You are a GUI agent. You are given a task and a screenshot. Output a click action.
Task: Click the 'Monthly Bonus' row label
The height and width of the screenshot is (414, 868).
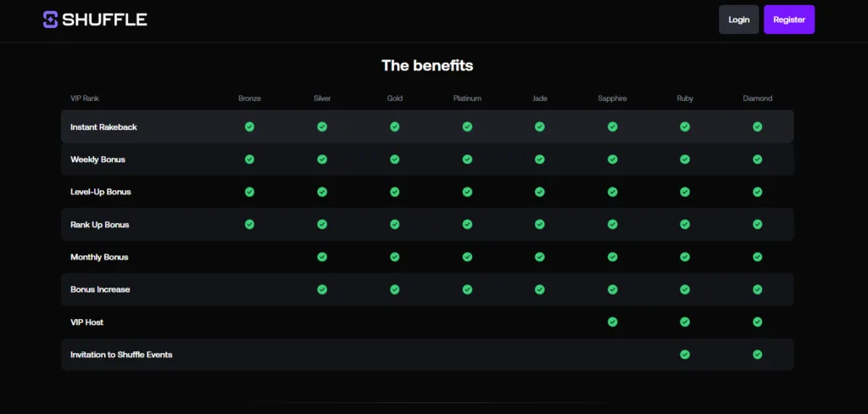click(99, 257)
